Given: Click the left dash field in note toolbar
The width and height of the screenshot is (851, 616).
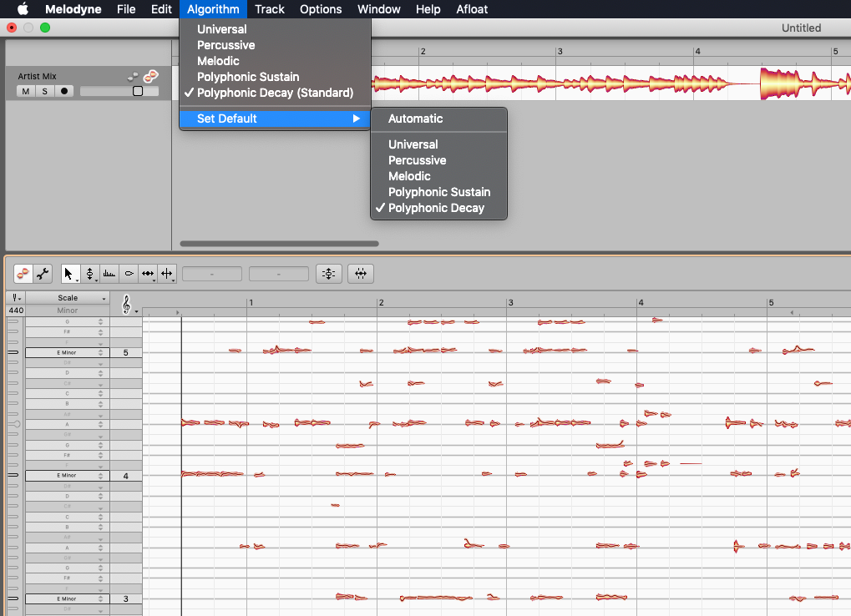Looking at the screenshot, I should point(212,274).
